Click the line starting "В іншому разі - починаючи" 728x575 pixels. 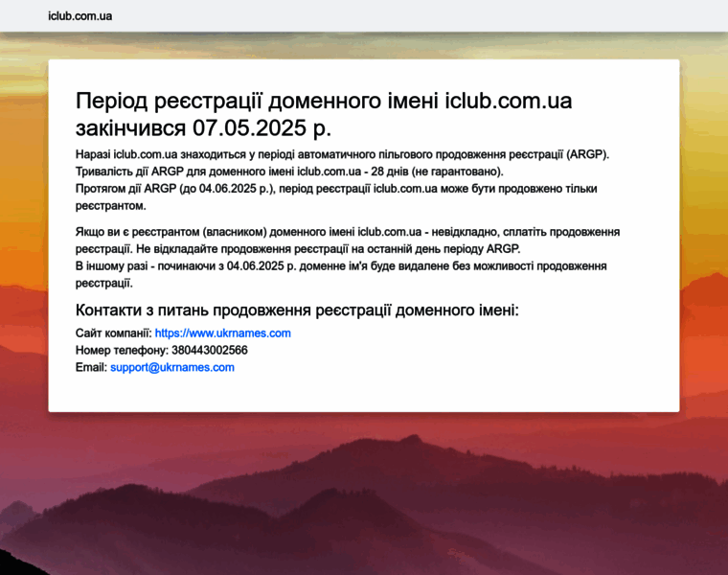[341, 274]
